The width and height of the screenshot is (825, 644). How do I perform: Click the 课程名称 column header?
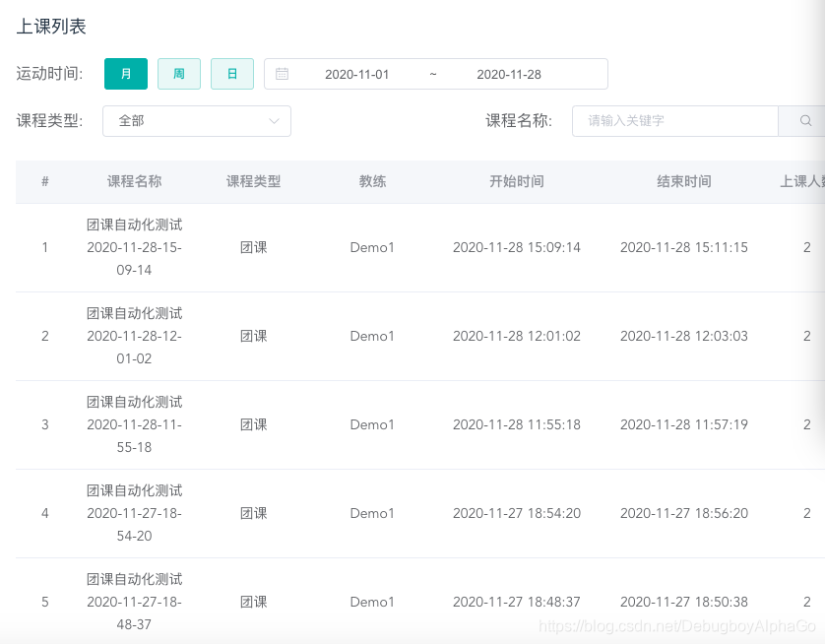134,181
